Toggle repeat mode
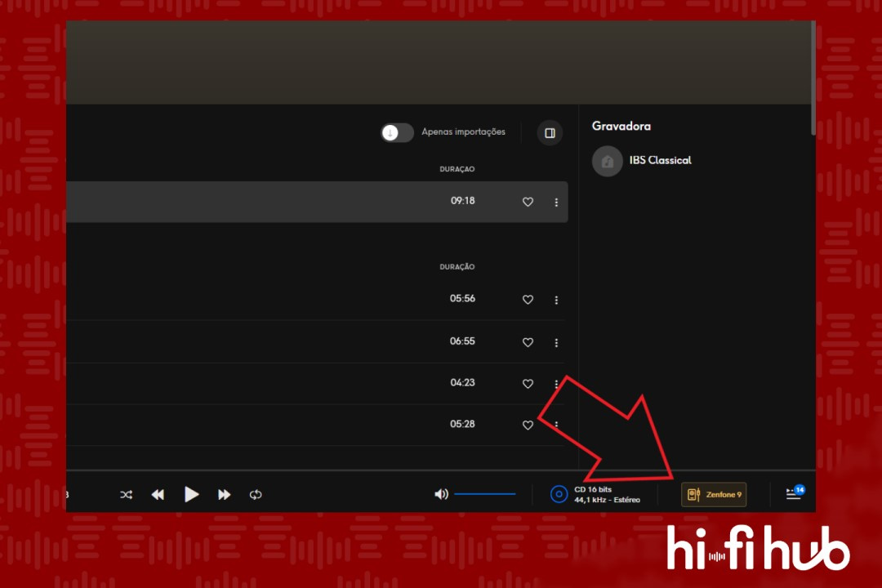Screen dimensions: 882x588 [x=256, y=495]
